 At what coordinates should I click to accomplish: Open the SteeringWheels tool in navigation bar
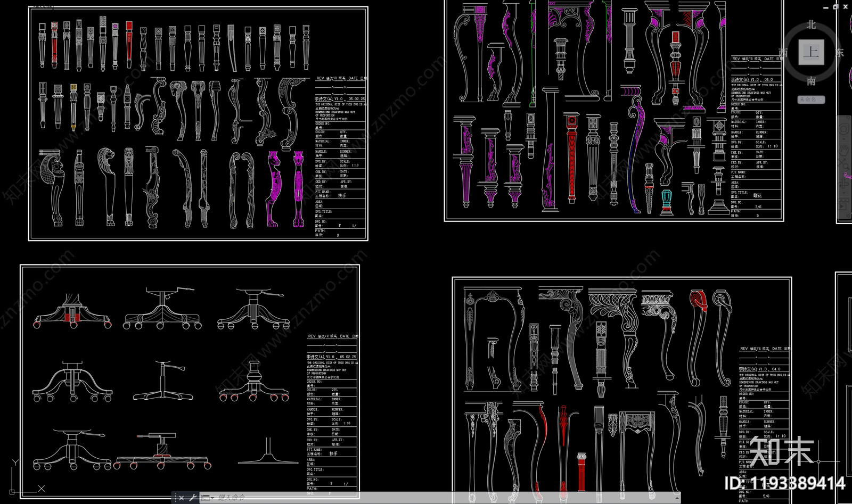tap(843, 129)
